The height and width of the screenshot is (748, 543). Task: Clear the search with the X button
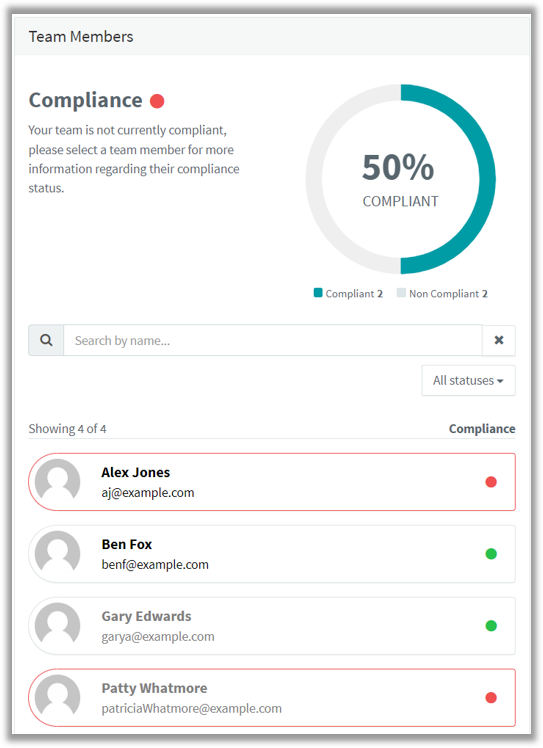[499, 340]
